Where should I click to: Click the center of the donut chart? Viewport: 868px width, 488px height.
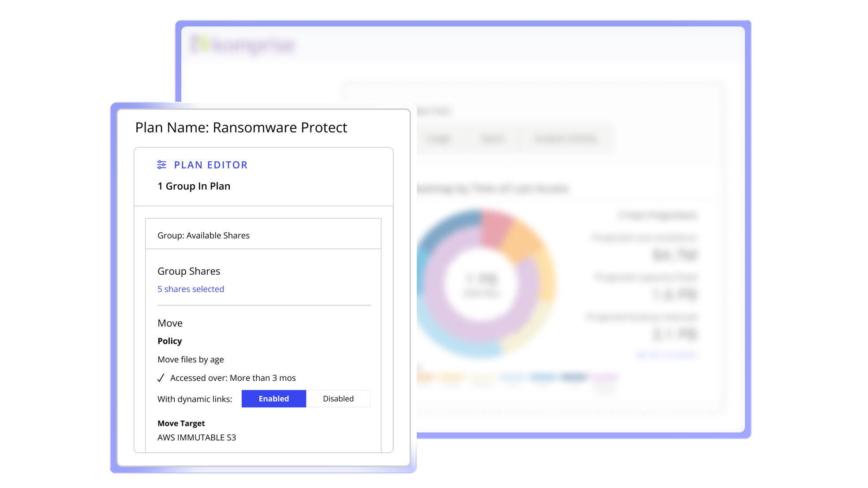481,284
